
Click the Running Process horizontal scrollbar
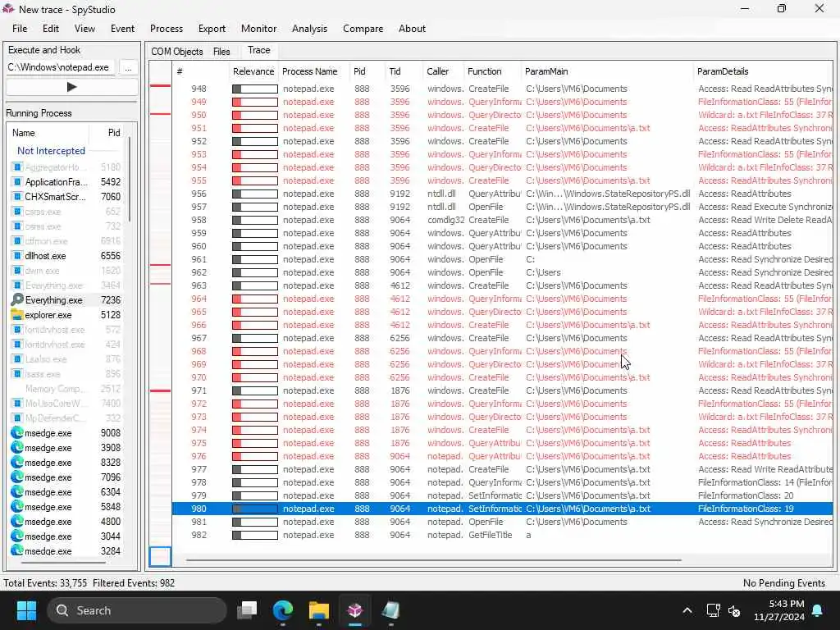tap(62, 563)
